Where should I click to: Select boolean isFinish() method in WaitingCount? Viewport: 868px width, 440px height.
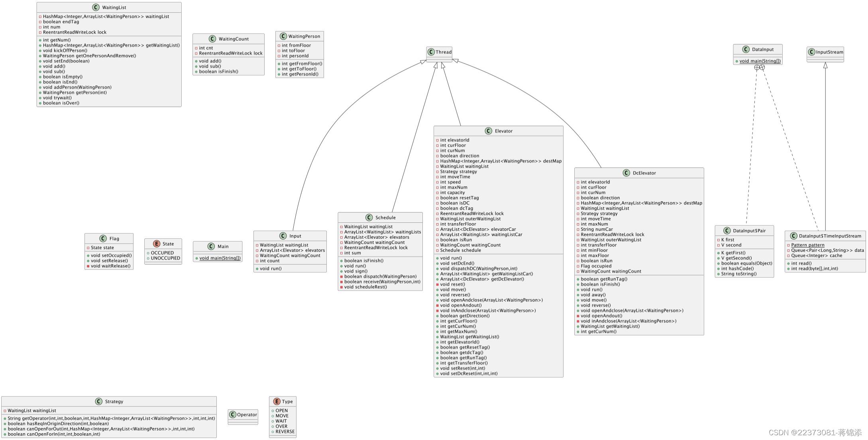click(218, 72)
